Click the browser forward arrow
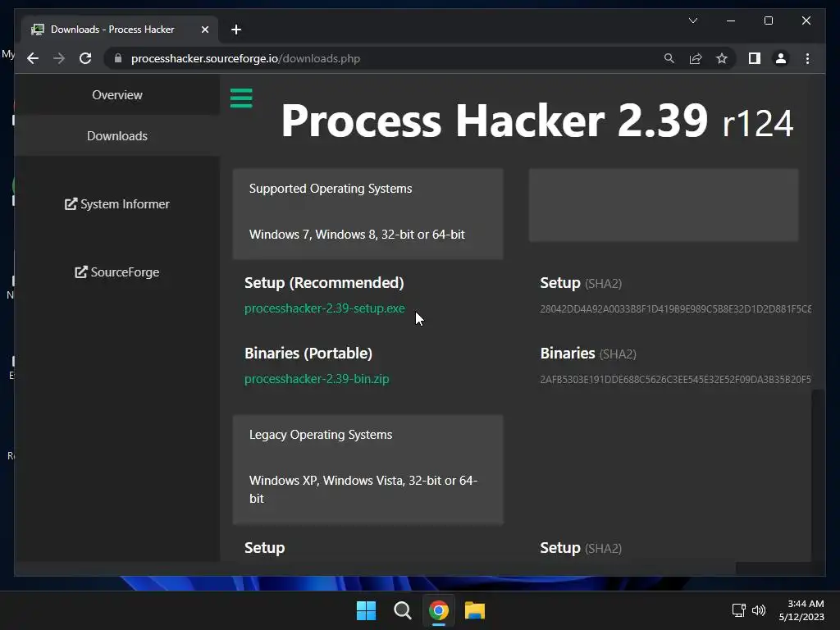 coord(59,58)
